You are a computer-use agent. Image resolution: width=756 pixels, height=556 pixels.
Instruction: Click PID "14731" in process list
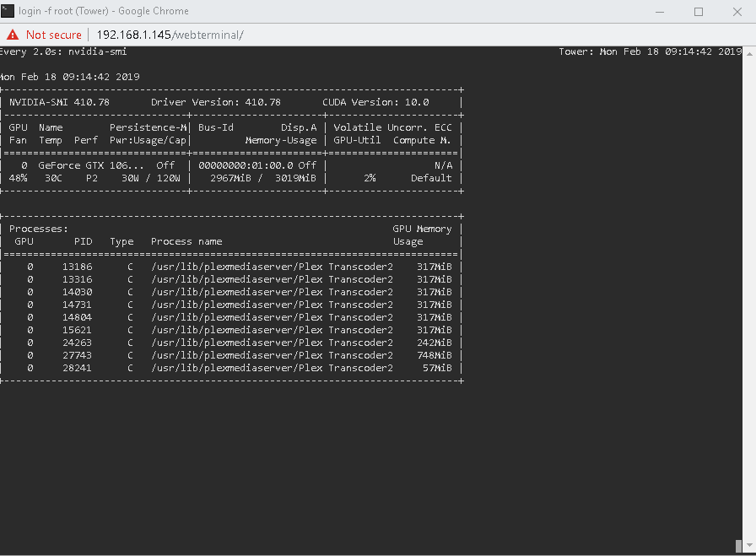tap(77, 305)
